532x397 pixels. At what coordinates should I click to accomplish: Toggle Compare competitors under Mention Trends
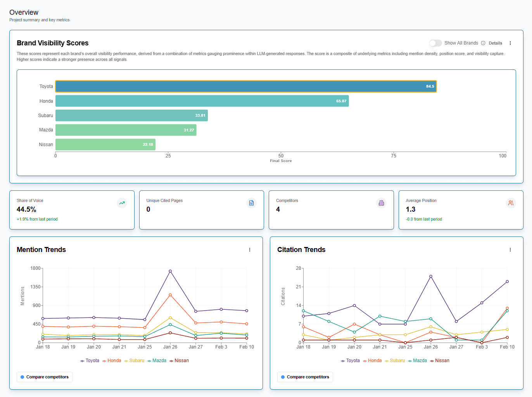tap(44, 377)
